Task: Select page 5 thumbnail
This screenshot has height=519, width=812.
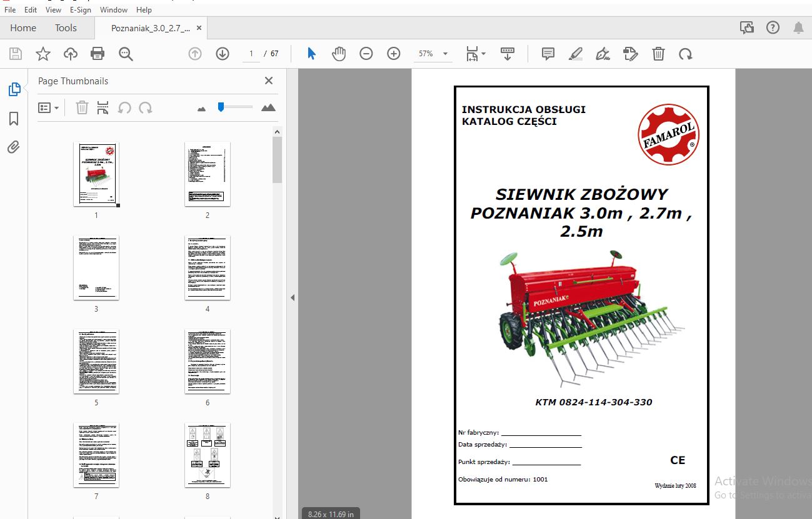Action: click(x=96, y=361)
